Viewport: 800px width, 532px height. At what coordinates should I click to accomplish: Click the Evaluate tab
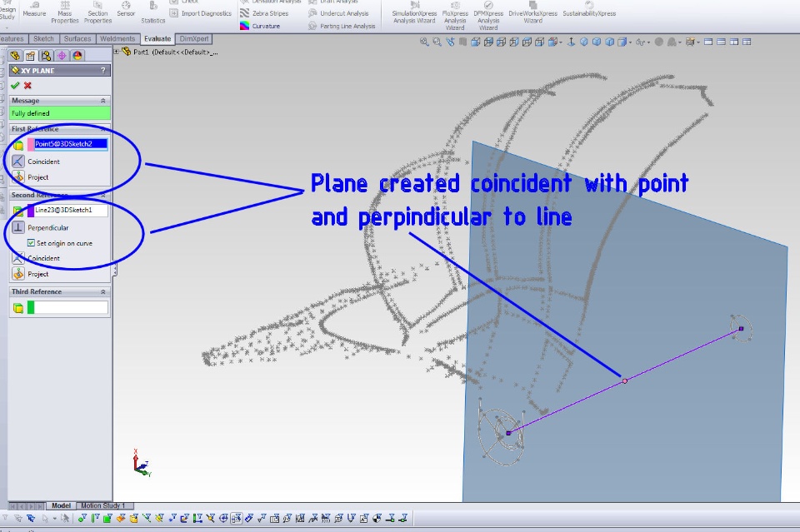(157, 39)
